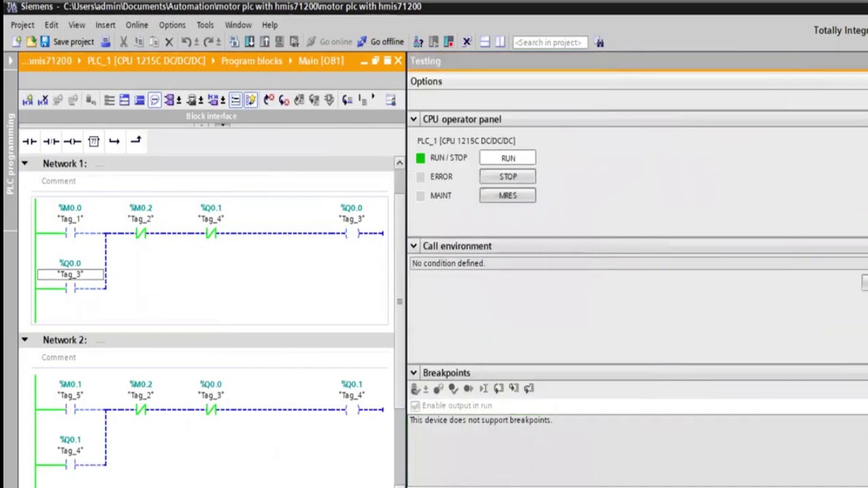The height and width of the screenshot is (488, 868).
Task: Open the Tools menu
Action: click(x=205, y=25)
